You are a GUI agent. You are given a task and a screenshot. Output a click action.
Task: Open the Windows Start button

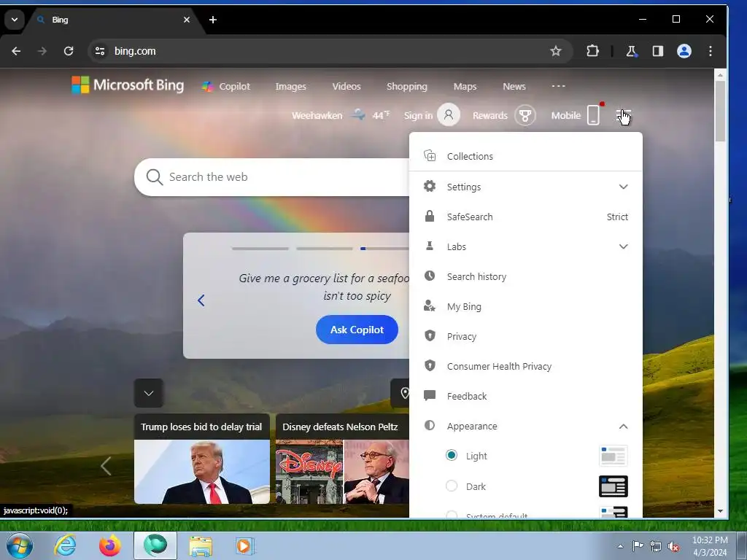pos(19,545)
